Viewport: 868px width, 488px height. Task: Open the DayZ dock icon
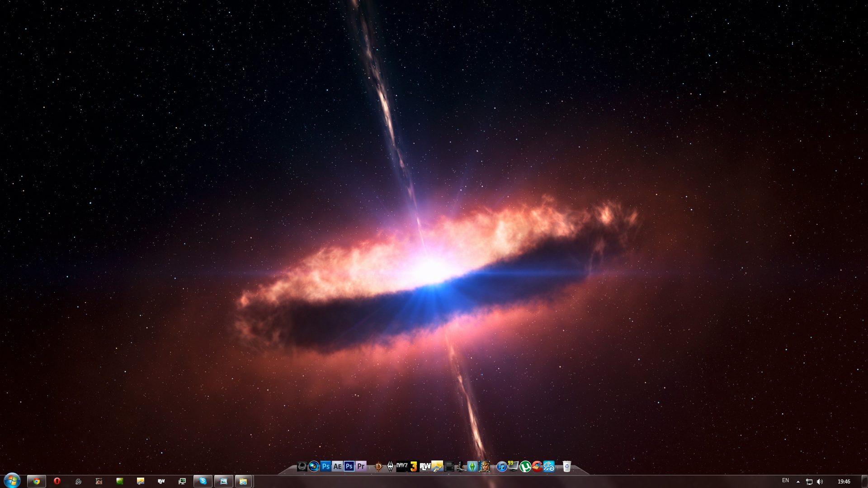point(402,466)
